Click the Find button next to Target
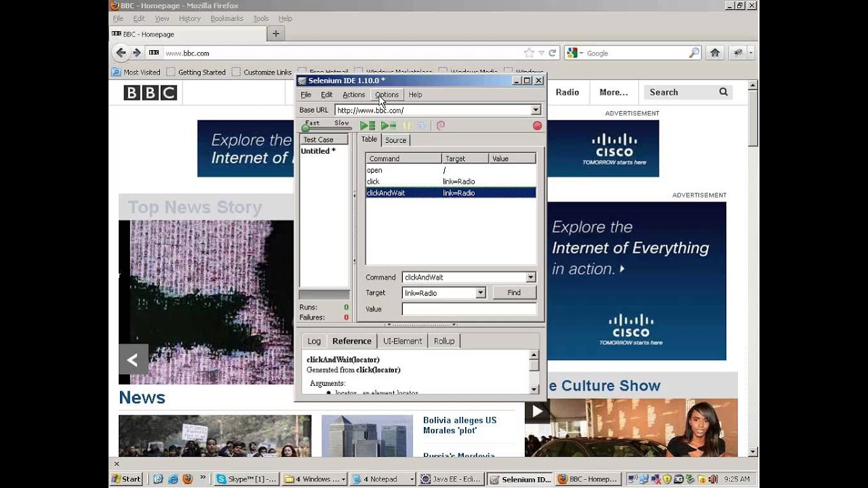The height and width of the screenshot is (488, 868). (x=514, y=293)
